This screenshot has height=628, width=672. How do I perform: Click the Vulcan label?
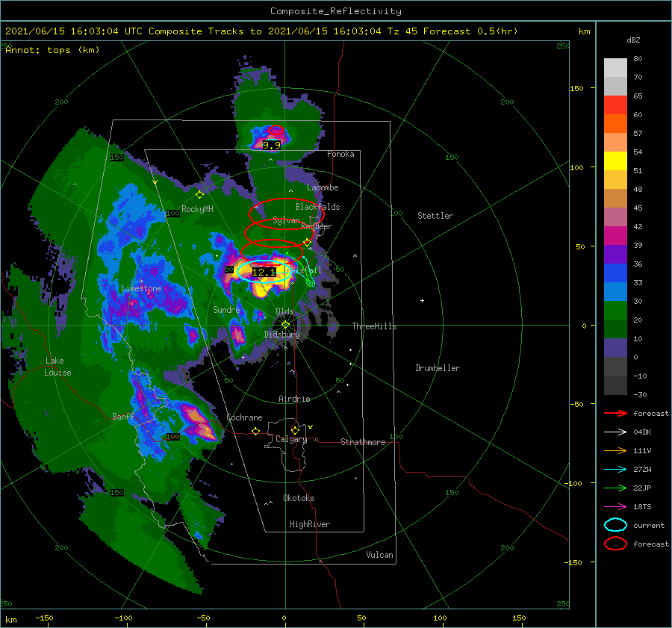click(379, 554)
